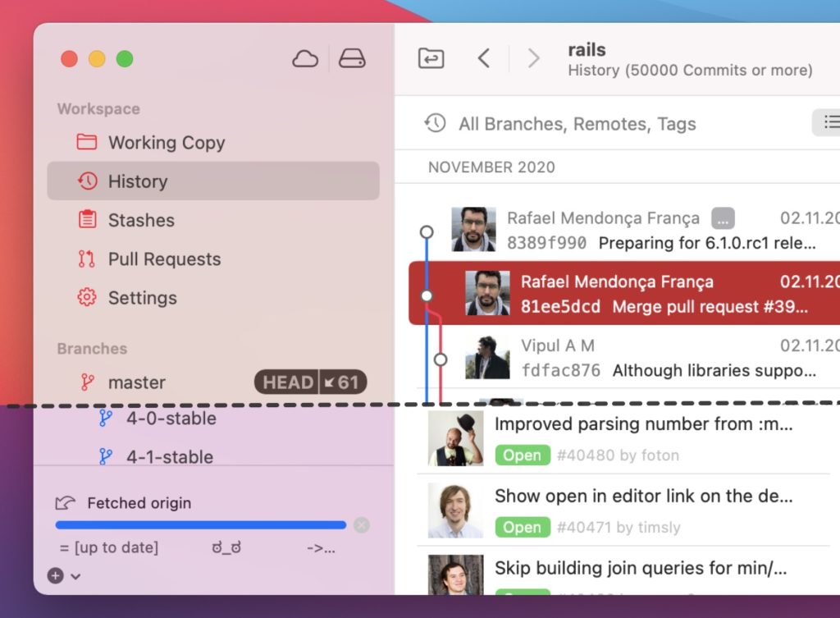The width and height of the screenshot is (840, 618).
Task: Cancel the fetch with the x button
Action: click(362, 524)
